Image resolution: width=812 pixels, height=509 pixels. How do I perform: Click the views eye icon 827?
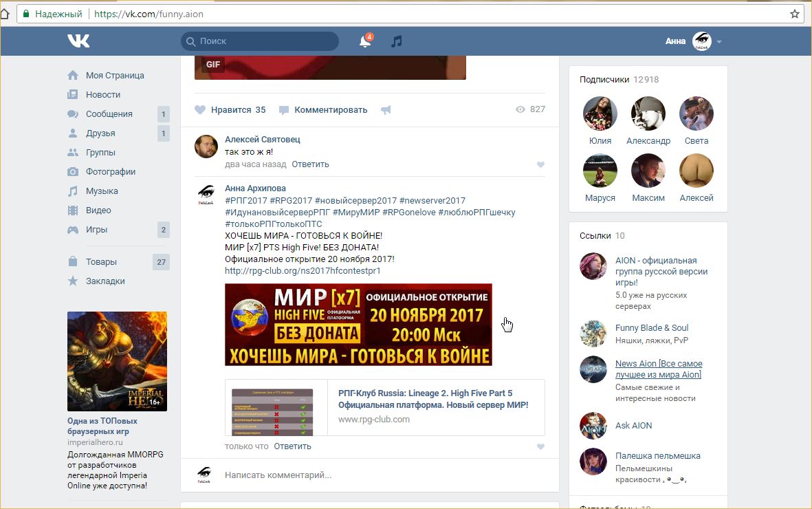point(520,109)
